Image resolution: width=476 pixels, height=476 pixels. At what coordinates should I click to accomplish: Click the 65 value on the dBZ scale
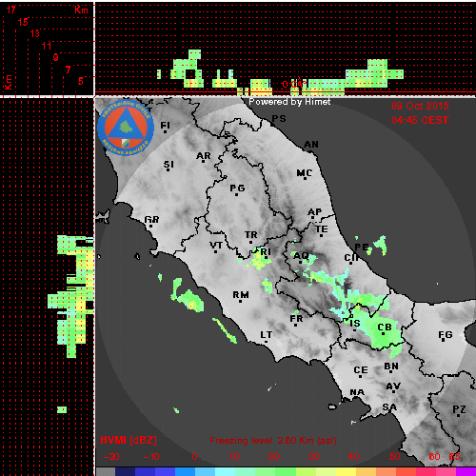pyautogui.click(x=454, y=457)
